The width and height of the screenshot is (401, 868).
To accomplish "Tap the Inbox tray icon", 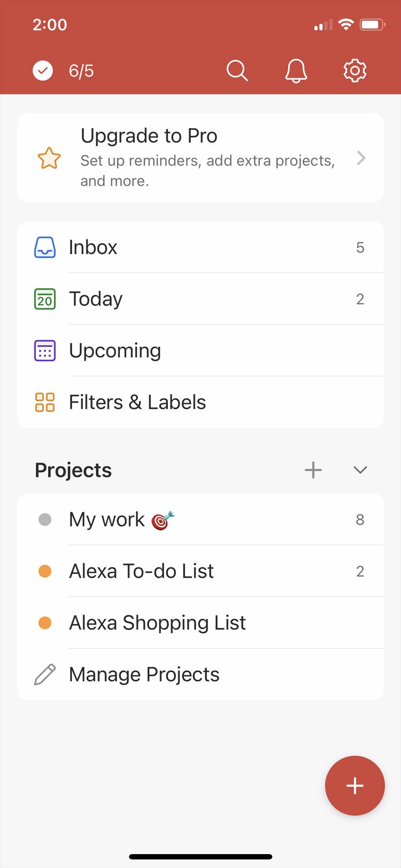I will coord(45,247).
